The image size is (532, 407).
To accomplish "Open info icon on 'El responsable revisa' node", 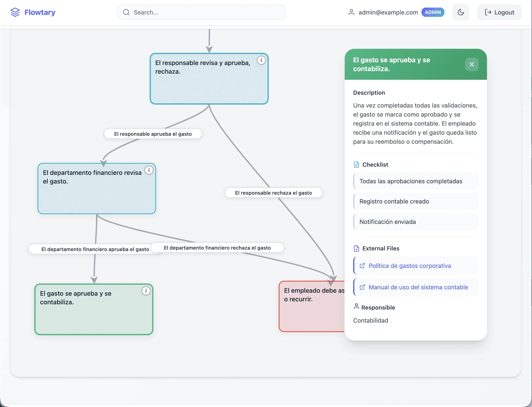I will pos(261,60).
